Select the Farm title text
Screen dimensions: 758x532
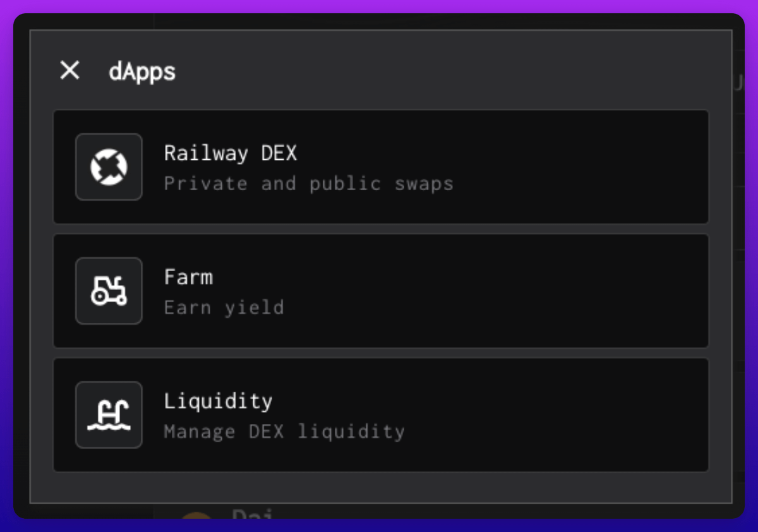point(188,277)
